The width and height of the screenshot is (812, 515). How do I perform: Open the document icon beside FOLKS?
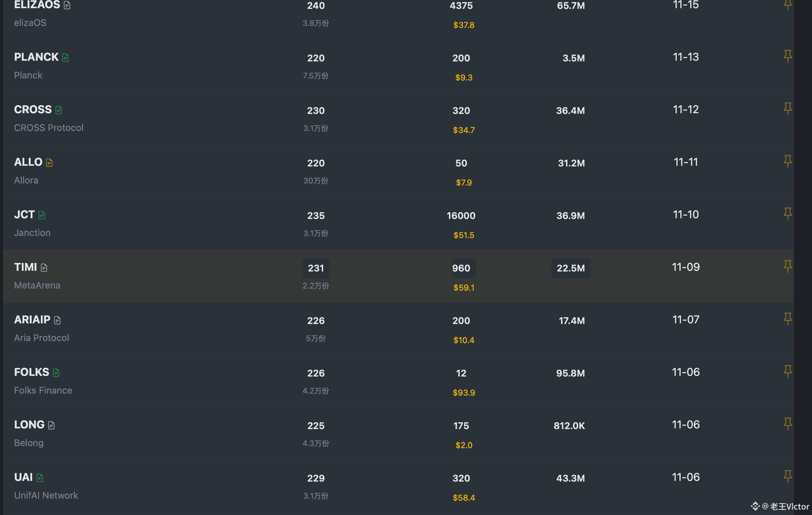pos(56,373)
